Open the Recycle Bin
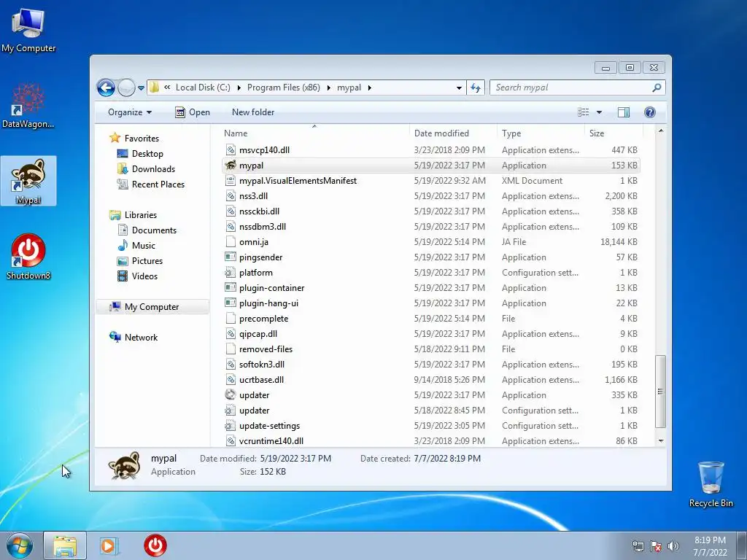 point(711,484)
